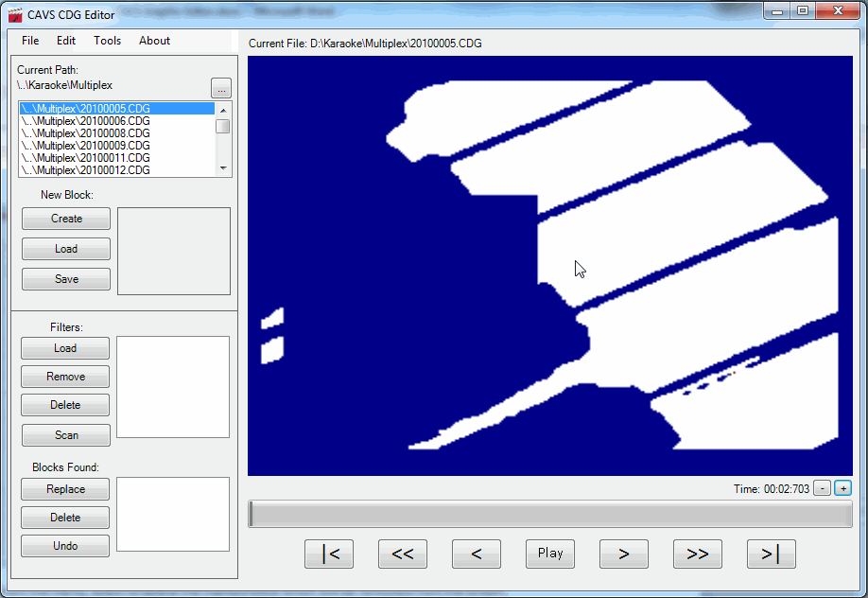Open the About menu

(154, 41)
